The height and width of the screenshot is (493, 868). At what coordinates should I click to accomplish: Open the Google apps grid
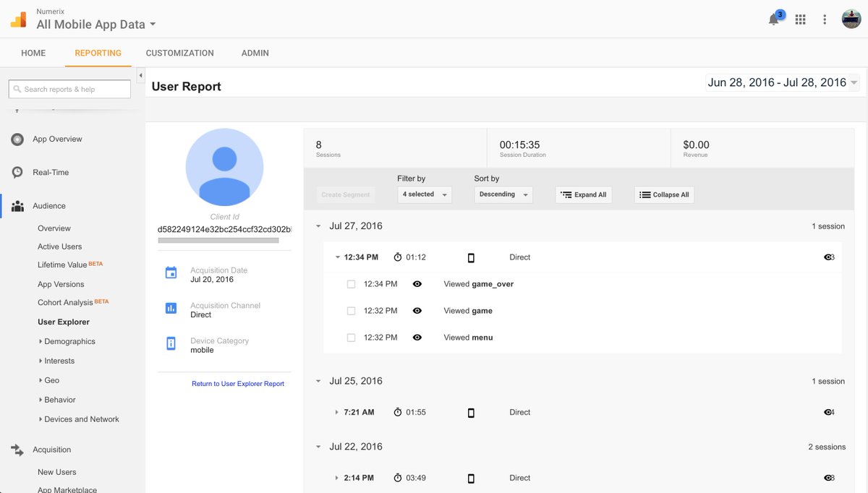coord(800,20)
